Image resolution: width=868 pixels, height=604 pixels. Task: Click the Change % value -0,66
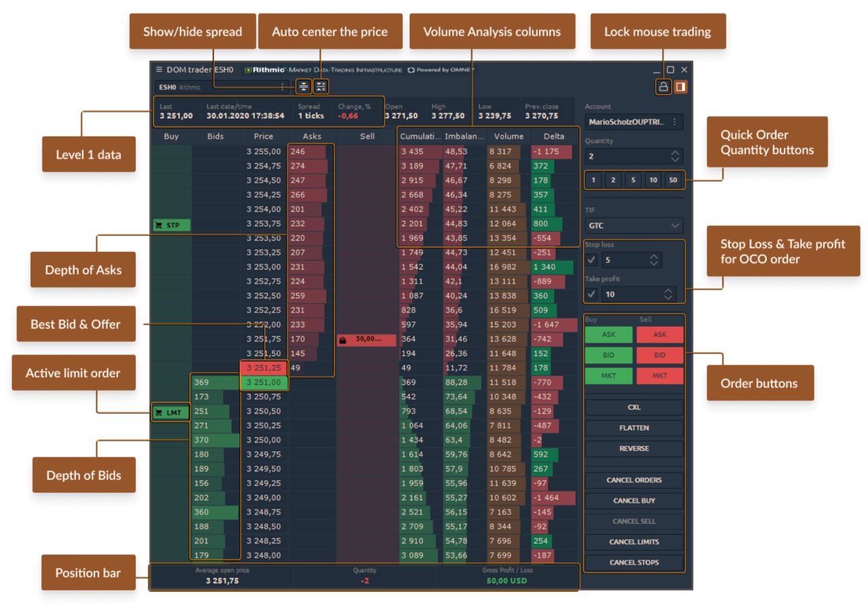coord(348,115)
